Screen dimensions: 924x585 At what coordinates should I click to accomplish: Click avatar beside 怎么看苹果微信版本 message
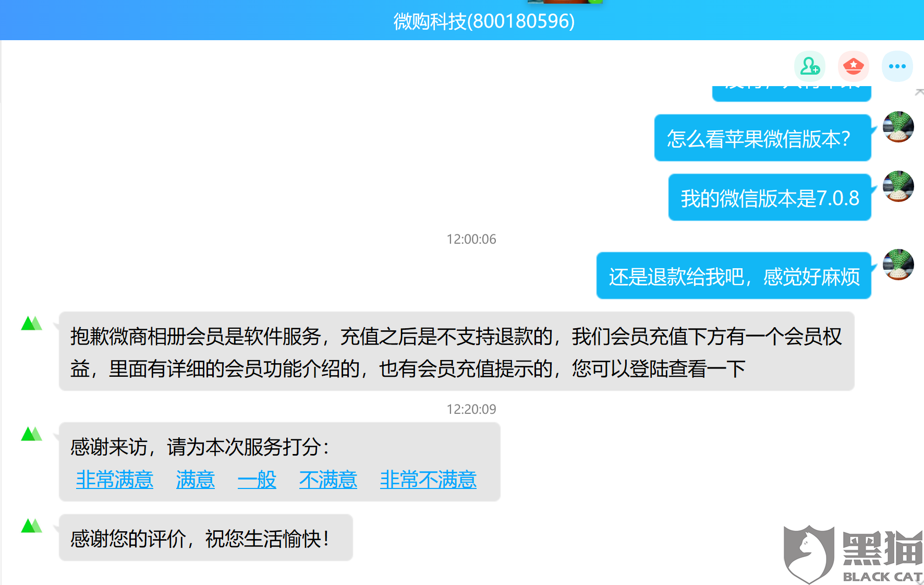point(898,127)
